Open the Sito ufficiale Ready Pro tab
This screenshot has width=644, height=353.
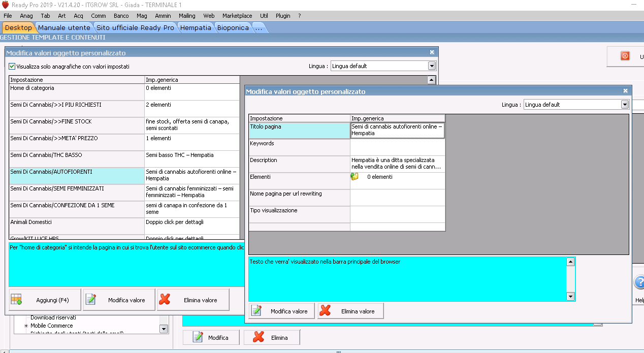click(x=135, y=27)
